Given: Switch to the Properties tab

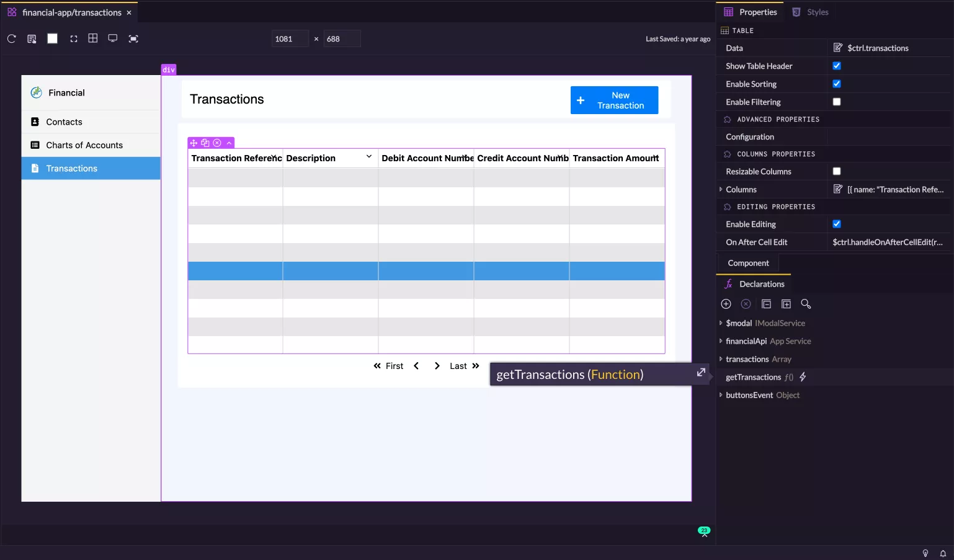Looking at the screenshot, I should (751, 12).
